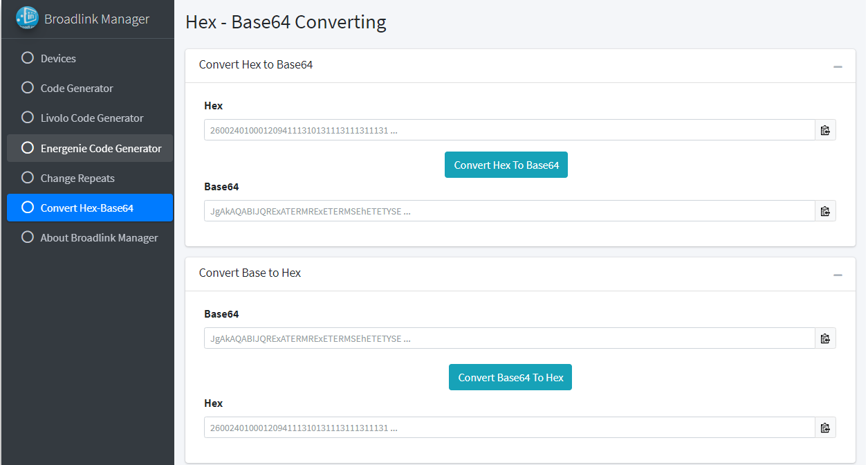
Task: Click the Convert Base64 To Hex button
Action: (510, 377)
